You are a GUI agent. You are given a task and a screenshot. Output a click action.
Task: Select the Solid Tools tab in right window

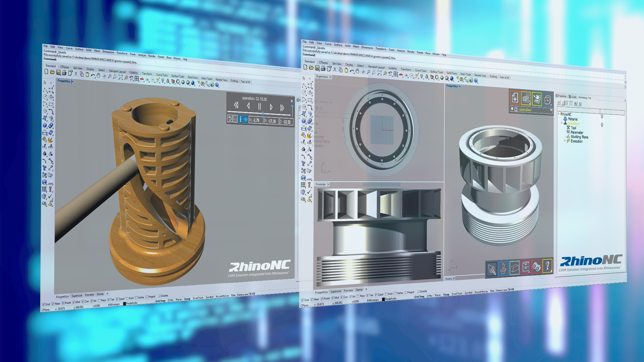(451, 73)
